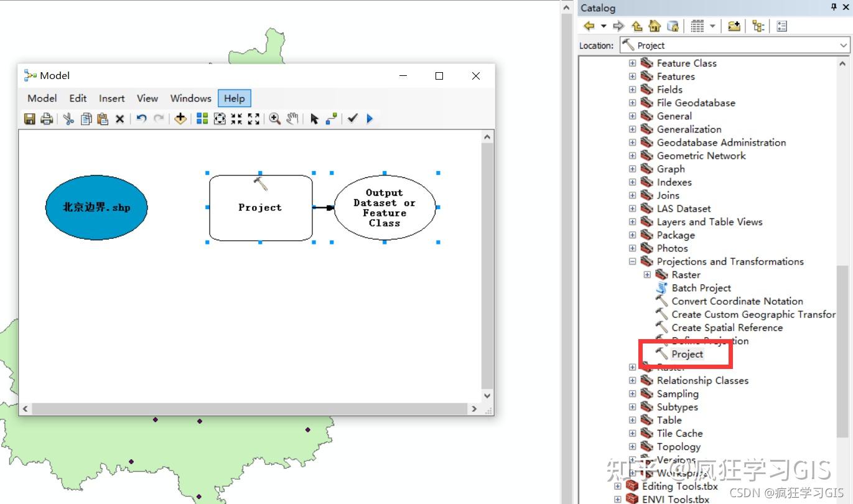The image size is (853, 504).
Task: Select the blue 北京边界.shp input oval
Action: point(96,207)
